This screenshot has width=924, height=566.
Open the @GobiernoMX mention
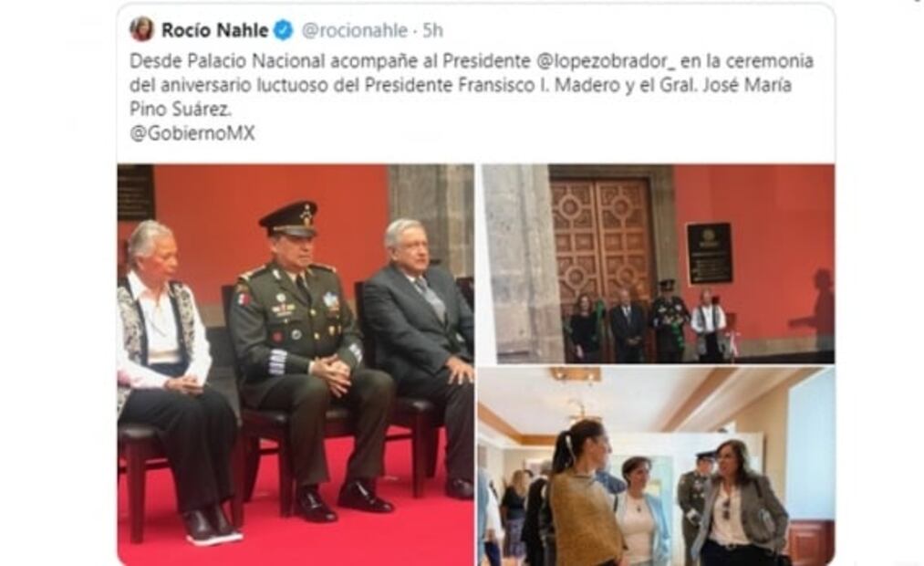(x=192, y=133)
